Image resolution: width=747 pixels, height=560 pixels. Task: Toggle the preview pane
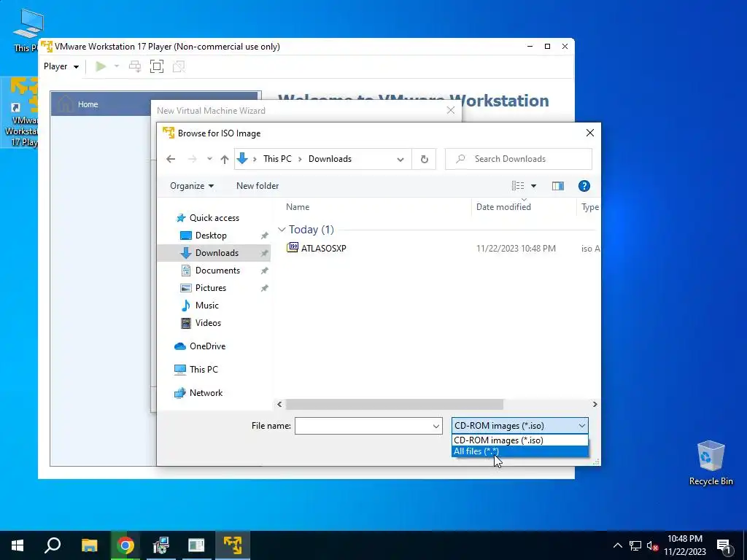[558, 186]
